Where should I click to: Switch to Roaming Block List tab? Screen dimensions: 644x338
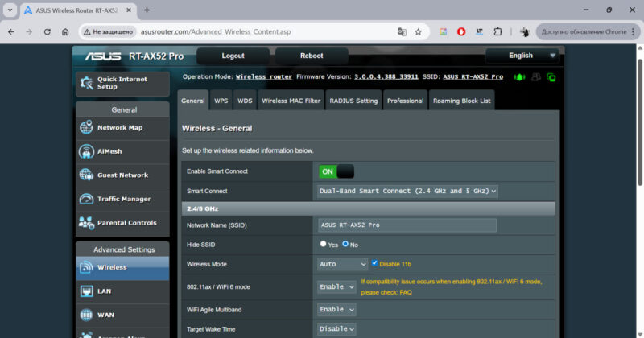tap(461, 101)
